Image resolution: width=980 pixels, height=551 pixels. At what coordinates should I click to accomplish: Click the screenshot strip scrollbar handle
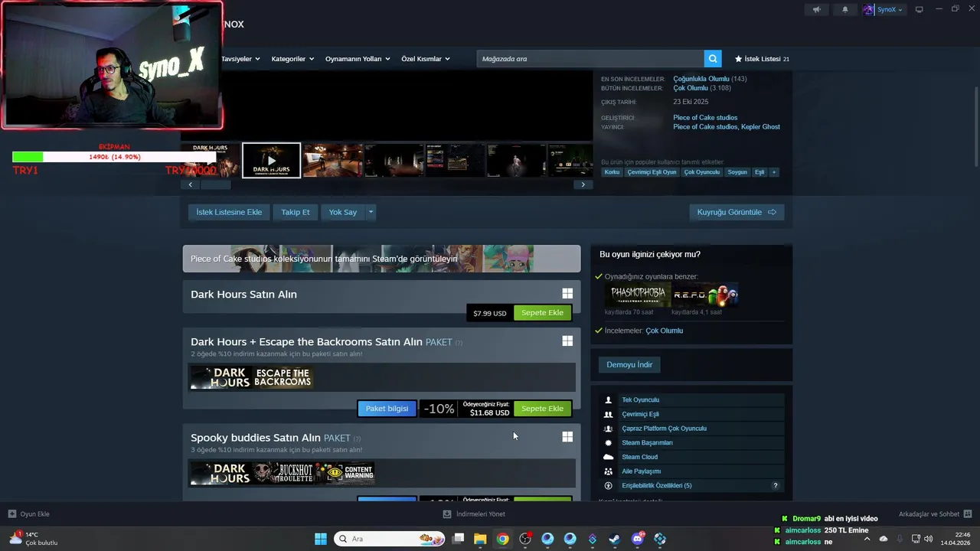tap(215, 184)
